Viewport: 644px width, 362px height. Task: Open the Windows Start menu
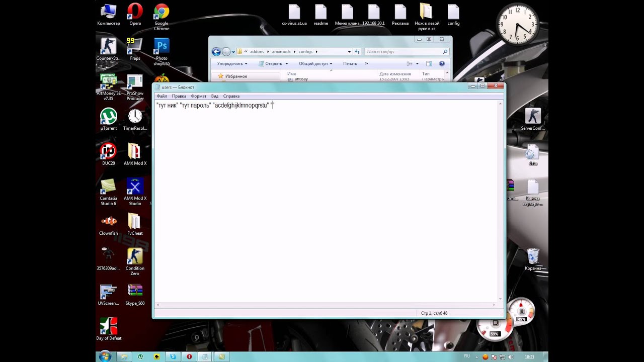coord(105,356)
